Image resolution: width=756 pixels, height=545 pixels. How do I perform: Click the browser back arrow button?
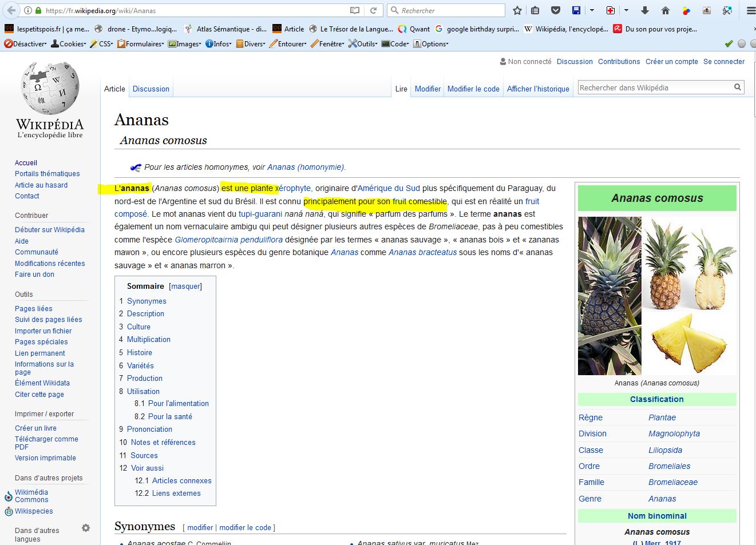click(x=12, y=10)
